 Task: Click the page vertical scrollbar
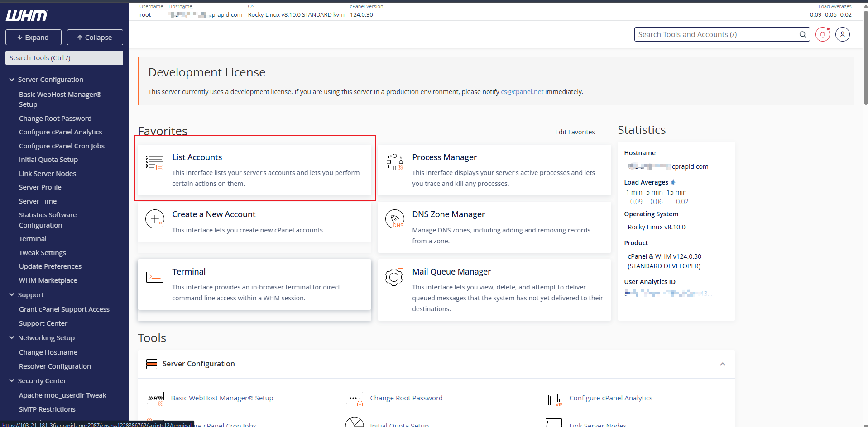865,59
